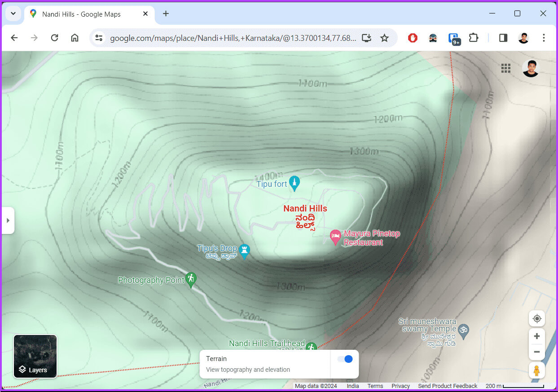The height and width of the screenshot is (392, 558).
Task: Click the install app icon in address bar
Action: point(367,38)
